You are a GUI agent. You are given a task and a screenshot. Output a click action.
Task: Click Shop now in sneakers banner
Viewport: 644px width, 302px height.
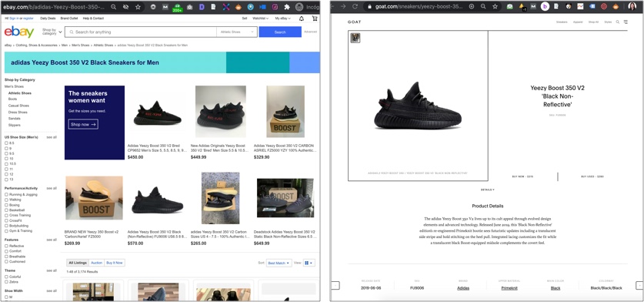point(83,124)
